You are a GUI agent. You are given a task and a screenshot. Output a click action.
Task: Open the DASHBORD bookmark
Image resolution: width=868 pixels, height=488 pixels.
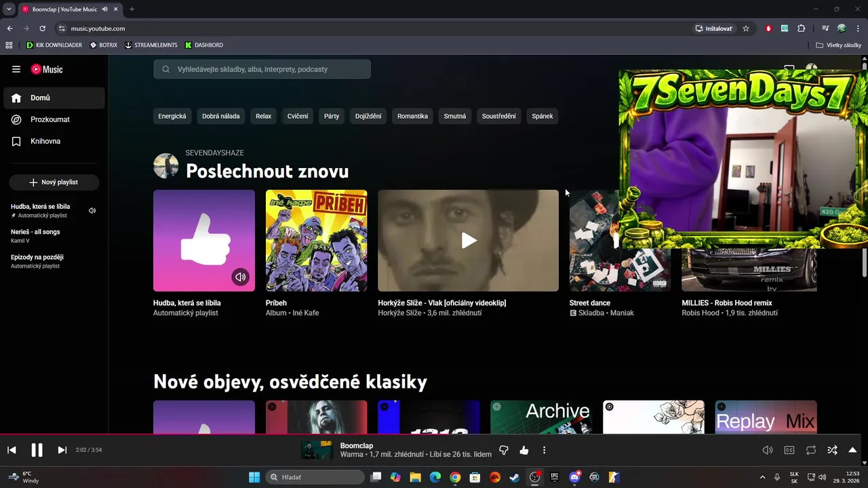click(203, 45)
